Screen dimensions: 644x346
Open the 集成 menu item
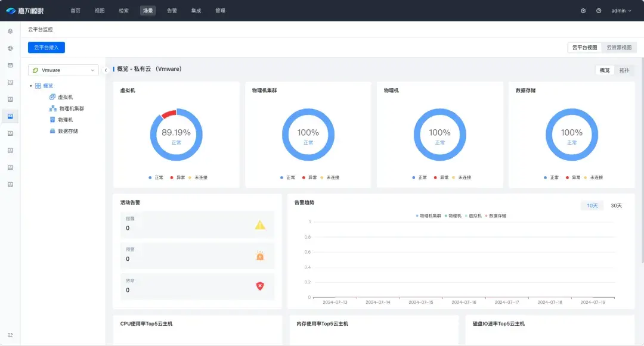coord(196,11)
